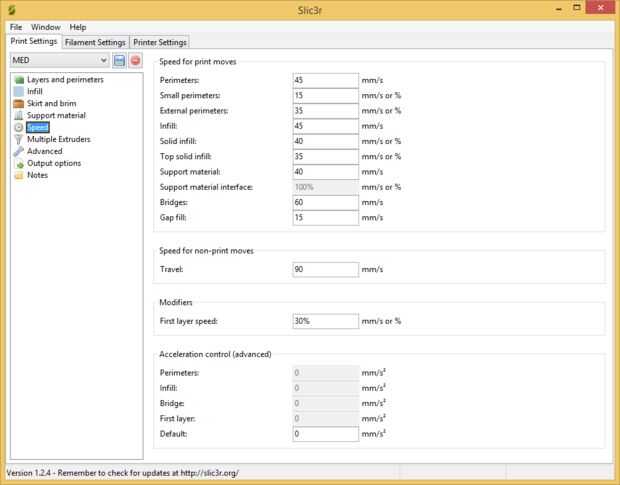This screenshot has height=485, width=620.
Task: Delete the preset with the red icon
Action: [135, 60]
